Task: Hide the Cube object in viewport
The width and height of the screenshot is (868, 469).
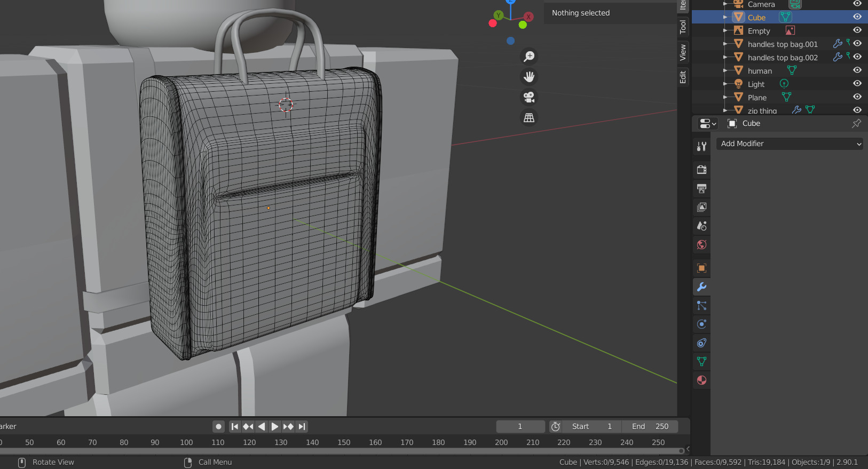Action: click(857, 17)
